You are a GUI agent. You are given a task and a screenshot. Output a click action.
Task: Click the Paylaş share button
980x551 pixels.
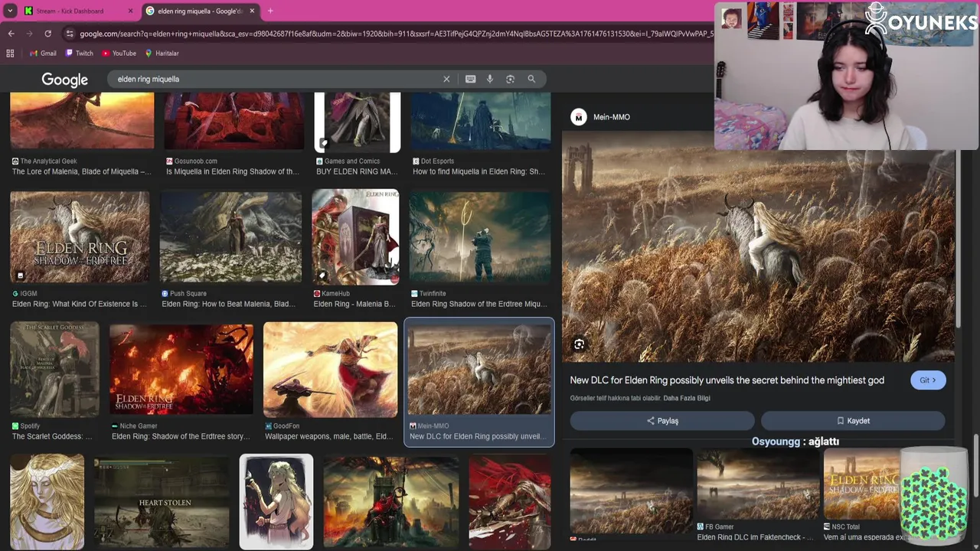coord(662,421)
